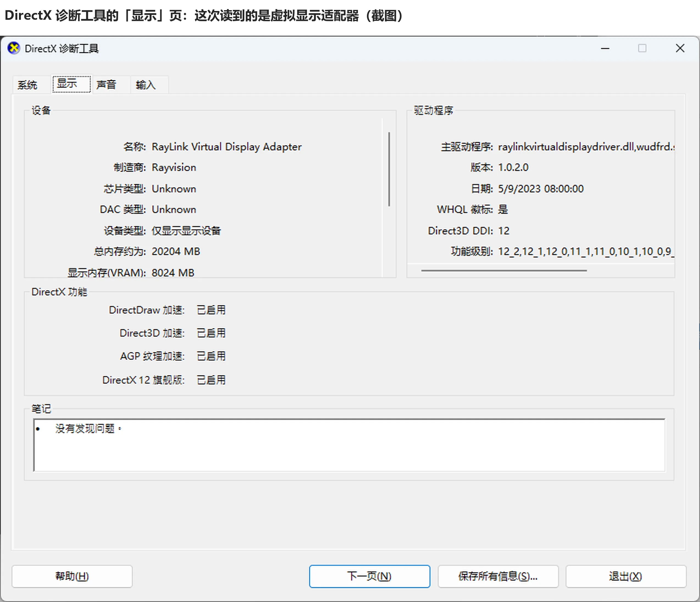Click the 名称 field label
700x602 pixels.
pos(134,147)
